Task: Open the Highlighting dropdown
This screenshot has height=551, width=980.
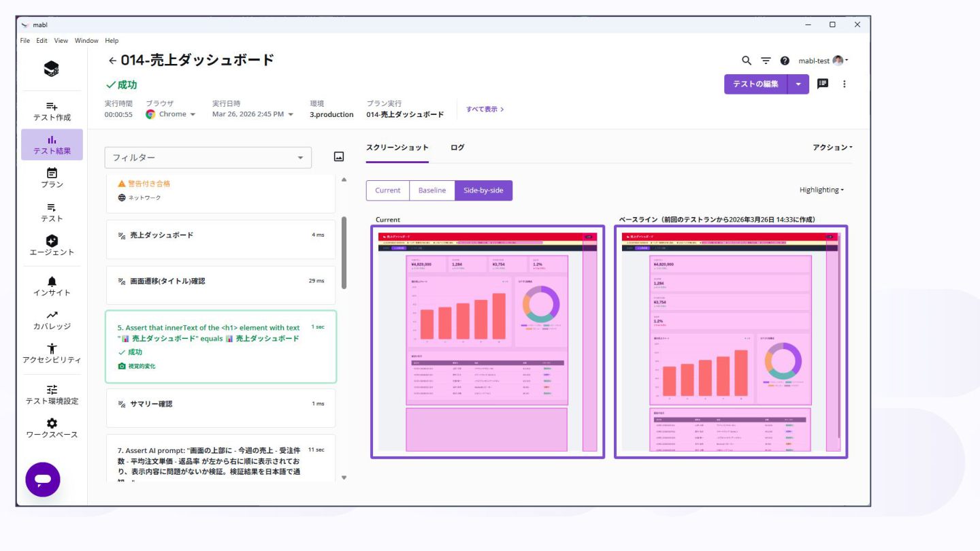Action: point(821,190)
